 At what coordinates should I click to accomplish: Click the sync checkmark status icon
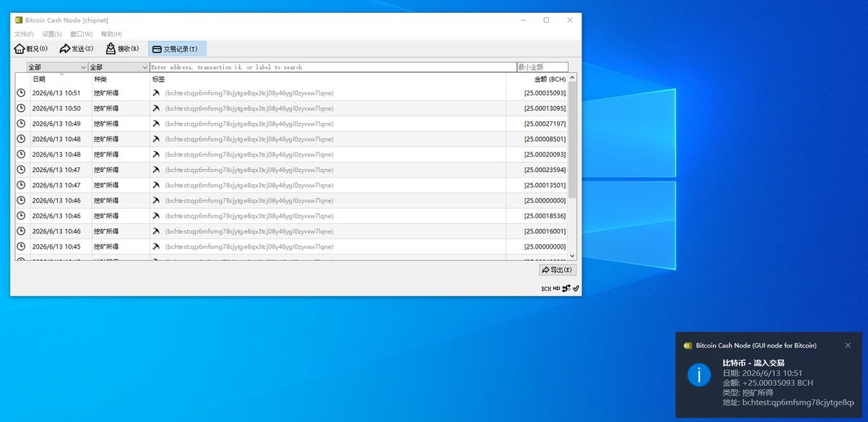point(576,288)
